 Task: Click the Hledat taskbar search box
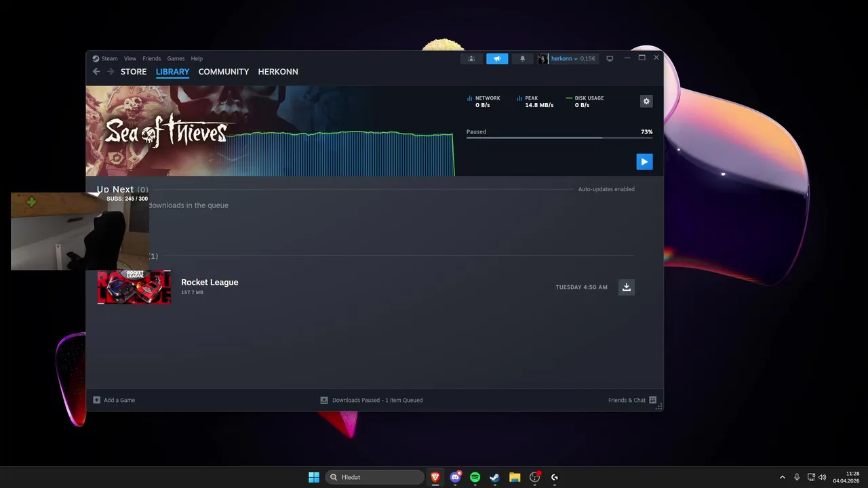374,477
